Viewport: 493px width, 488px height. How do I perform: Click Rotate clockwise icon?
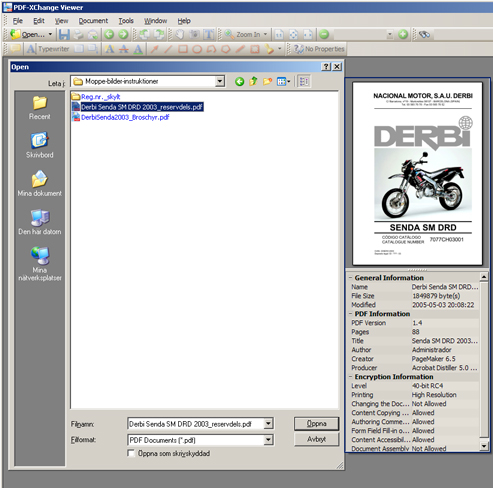tap(159, 34)
